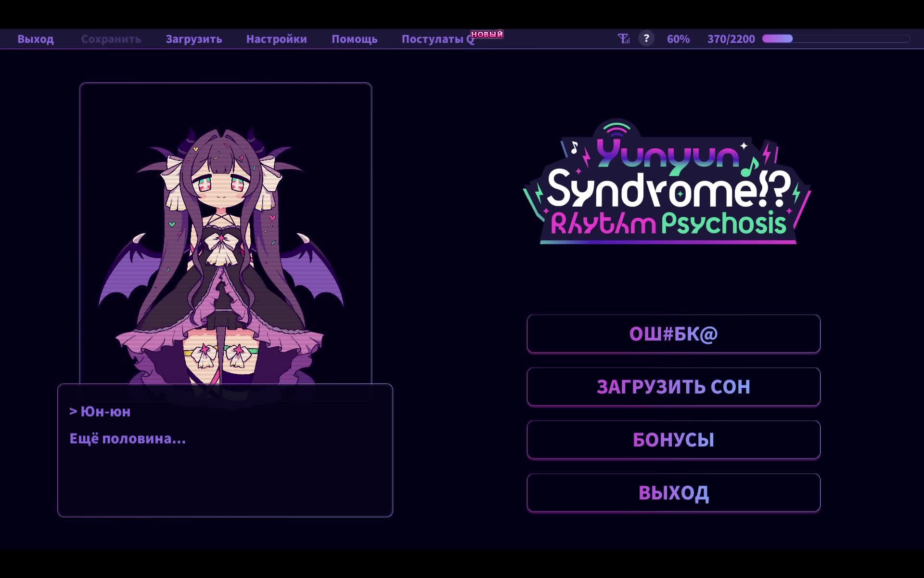924x578 pixels.
Task: Open the БОНУСЫ button
Action: pos(674,440)
